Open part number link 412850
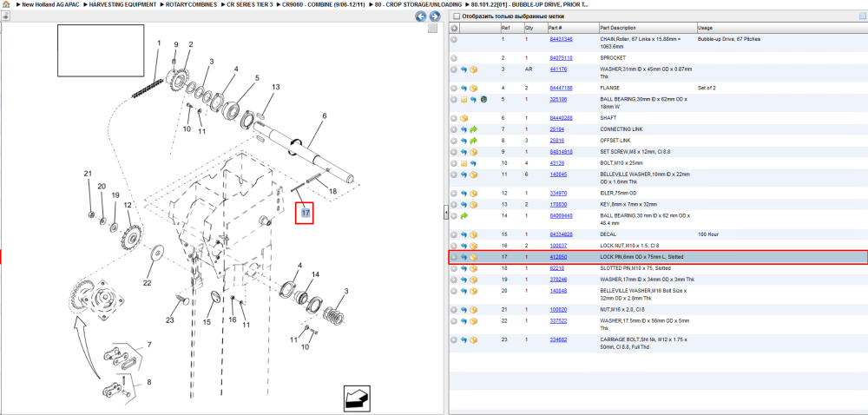The height and width of the screenshot is (415, 868). point(558,257)
